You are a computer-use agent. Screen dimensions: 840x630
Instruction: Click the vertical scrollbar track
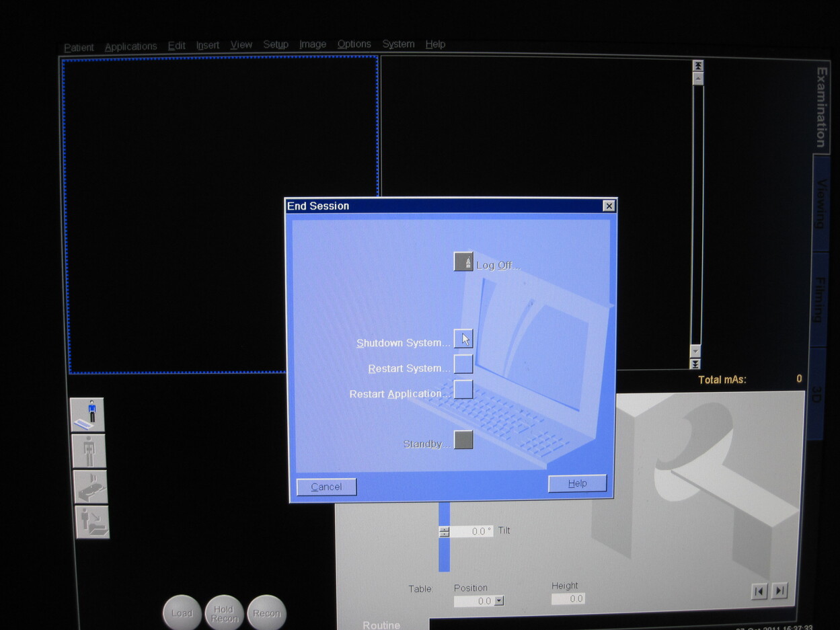tap(697, 214)
